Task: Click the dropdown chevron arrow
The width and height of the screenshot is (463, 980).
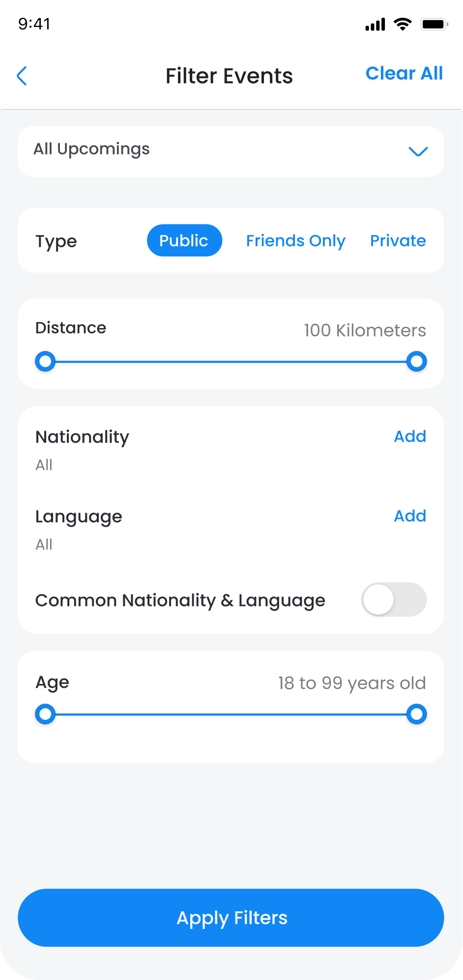Action: [418, 152]
